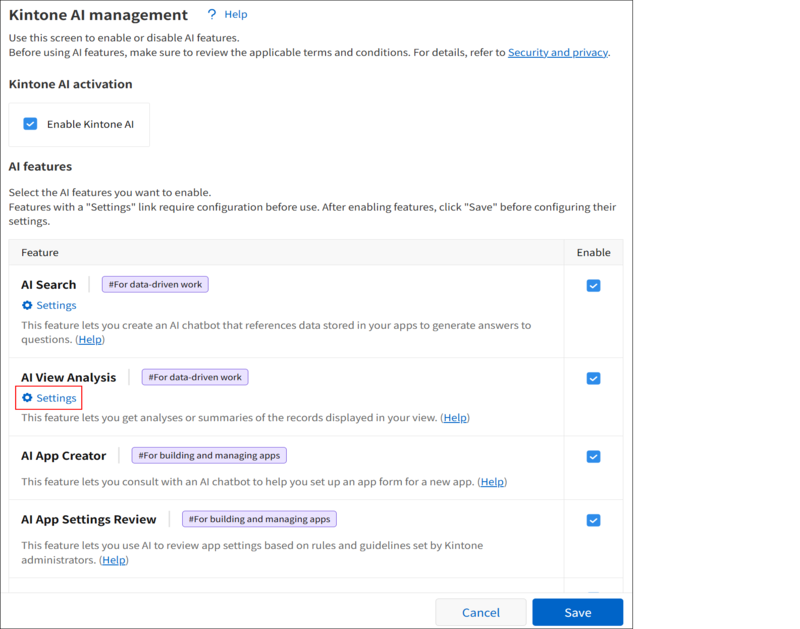The height and width of the screenshot is (629, 800).
Task: Open Help link in AI App Creator description
Action: click(x=492, y=482)
